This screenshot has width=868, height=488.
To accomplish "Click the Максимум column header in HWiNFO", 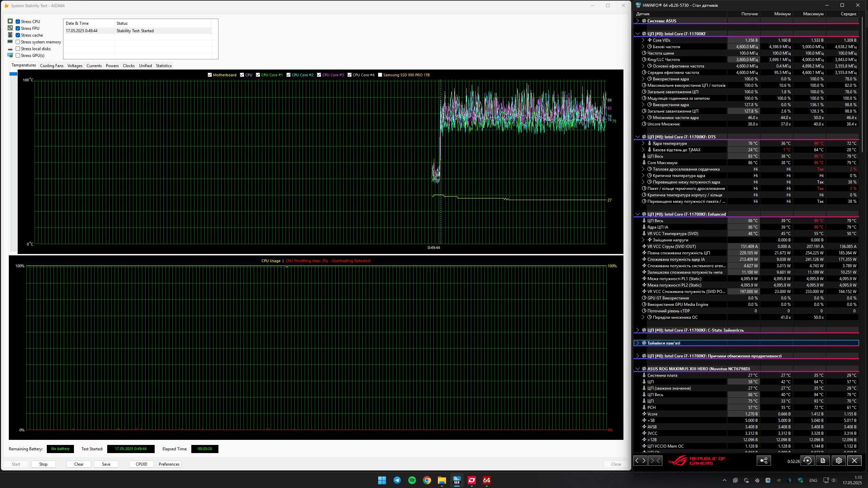I will (809, 14).
